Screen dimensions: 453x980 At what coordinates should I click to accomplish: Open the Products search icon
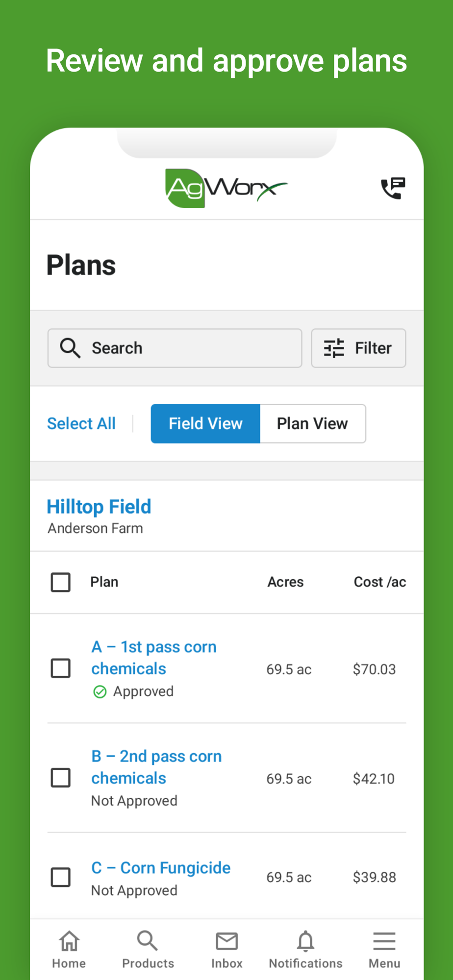[148, 941]
